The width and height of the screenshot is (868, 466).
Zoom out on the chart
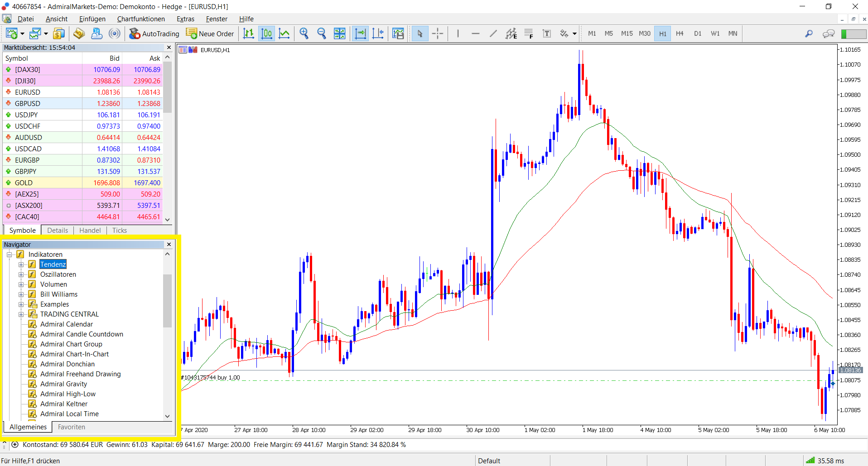[322, 34]
